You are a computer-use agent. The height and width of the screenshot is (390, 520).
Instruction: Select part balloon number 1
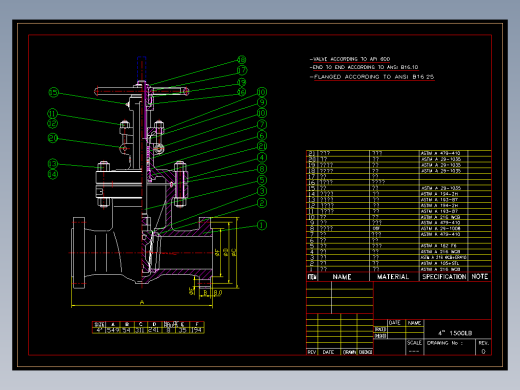tap(262, 225)
